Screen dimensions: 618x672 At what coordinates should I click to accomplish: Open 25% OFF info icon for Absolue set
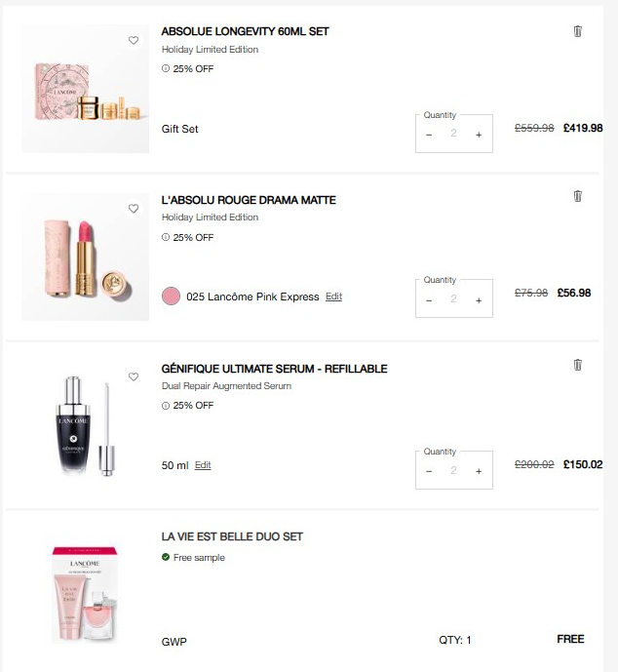pyautogui.click(x=166, y=68)
